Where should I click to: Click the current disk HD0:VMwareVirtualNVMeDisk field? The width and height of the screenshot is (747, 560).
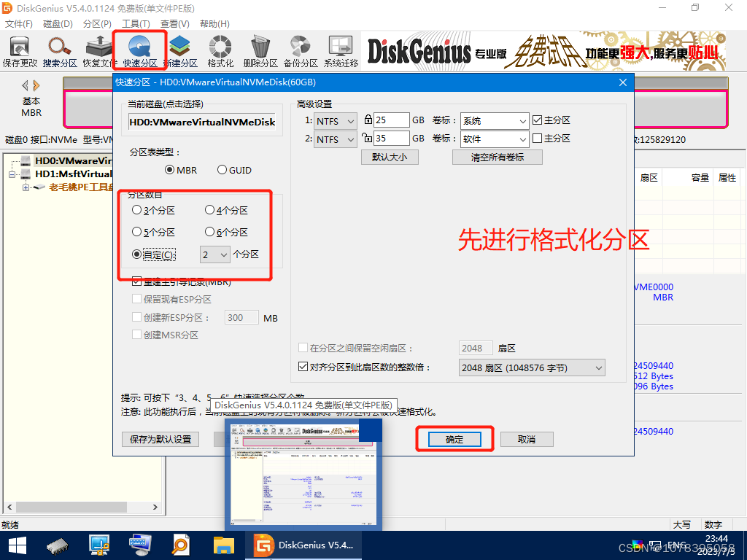click(202, 122)
